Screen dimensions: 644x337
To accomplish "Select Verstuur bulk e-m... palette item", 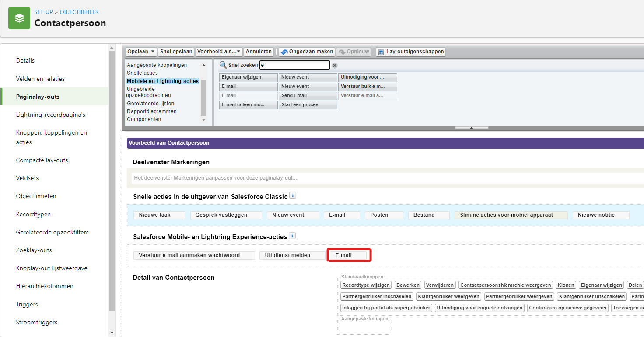I will pyautogui.click(x=367, y=87).
